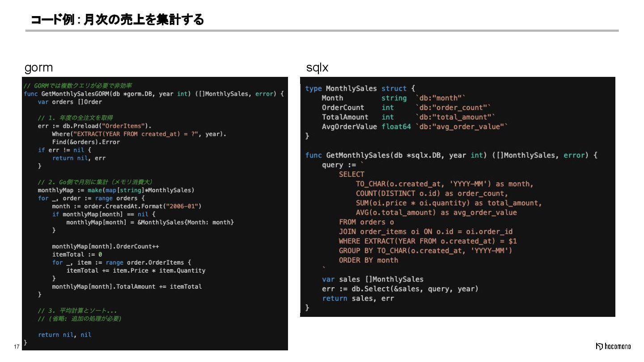Click the line 'if monthlyMap[month] == nil {'
The width and height of the screenshot is (644, 362).
[104, 215]
